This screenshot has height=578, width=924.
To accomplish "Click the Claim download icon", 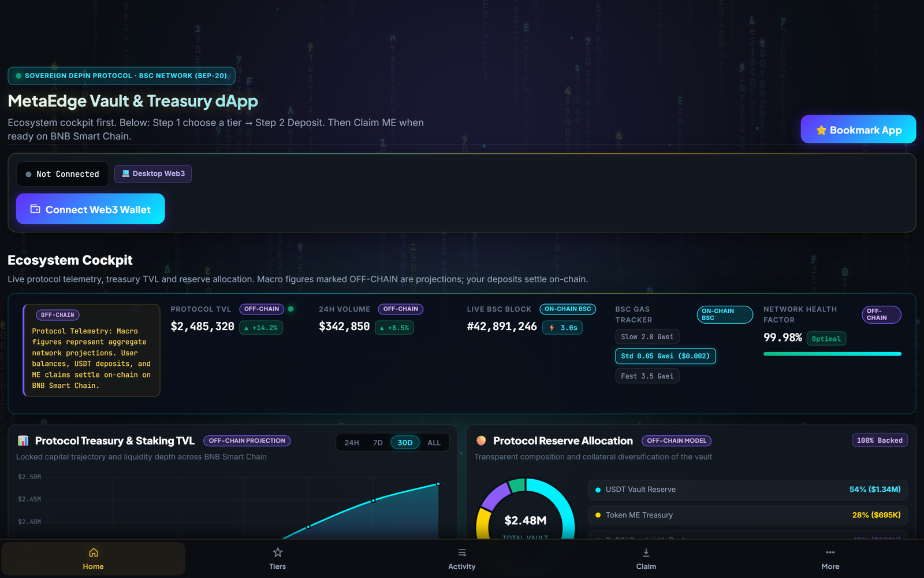I will pyautogui.click(x=646, y=553).
